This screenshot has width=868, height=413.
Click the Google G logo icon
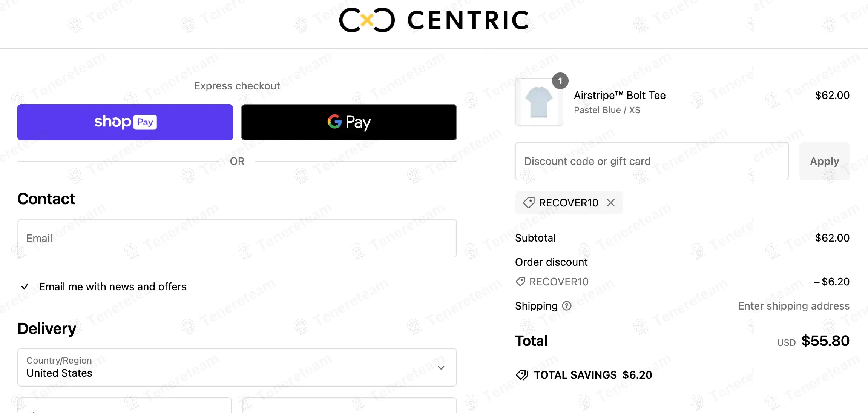pos(334,122)
